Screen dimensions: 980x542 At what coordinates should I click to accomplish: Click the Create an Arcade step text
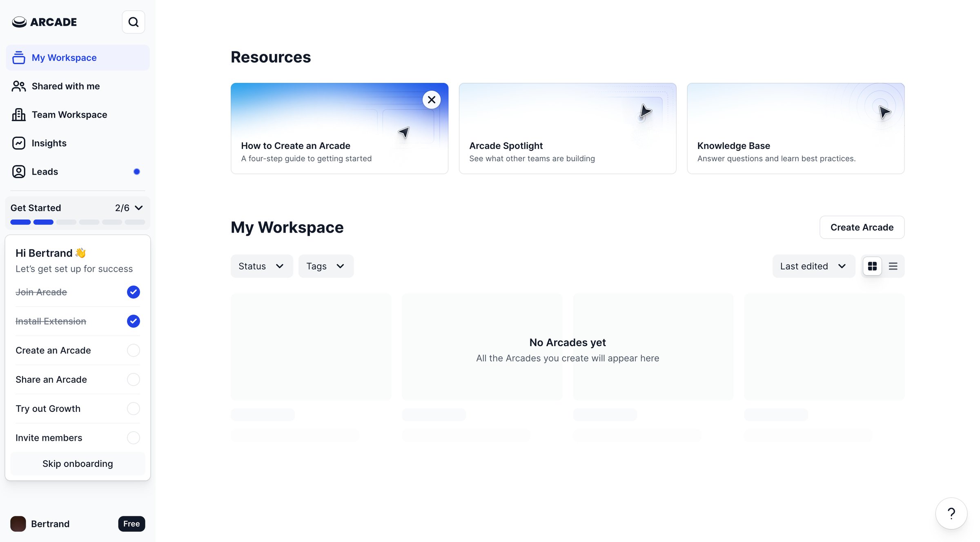[53, 350]
